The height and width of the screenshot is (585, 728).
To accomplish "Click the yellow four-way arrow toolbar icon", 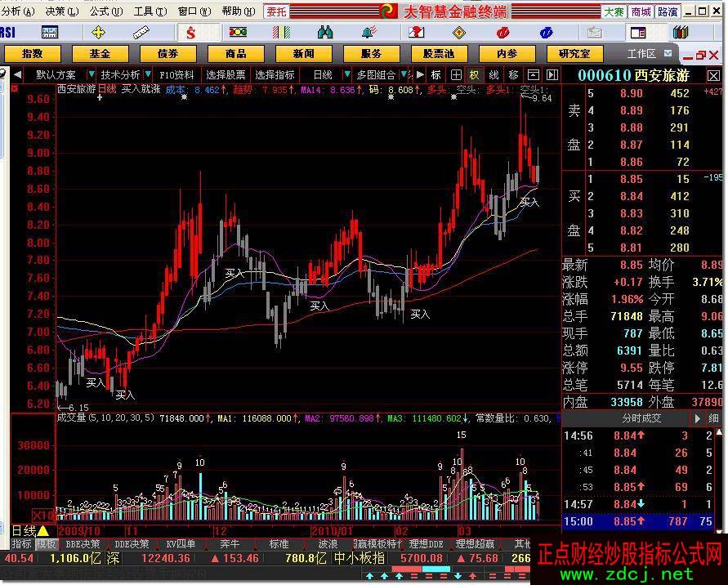I will coord(99,33).
